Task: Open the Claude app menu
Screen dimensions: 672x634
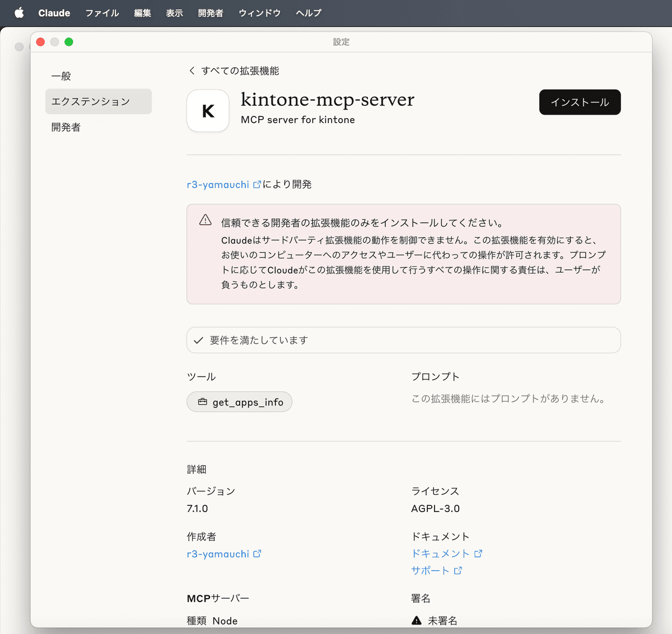Action: coord(54,13)
